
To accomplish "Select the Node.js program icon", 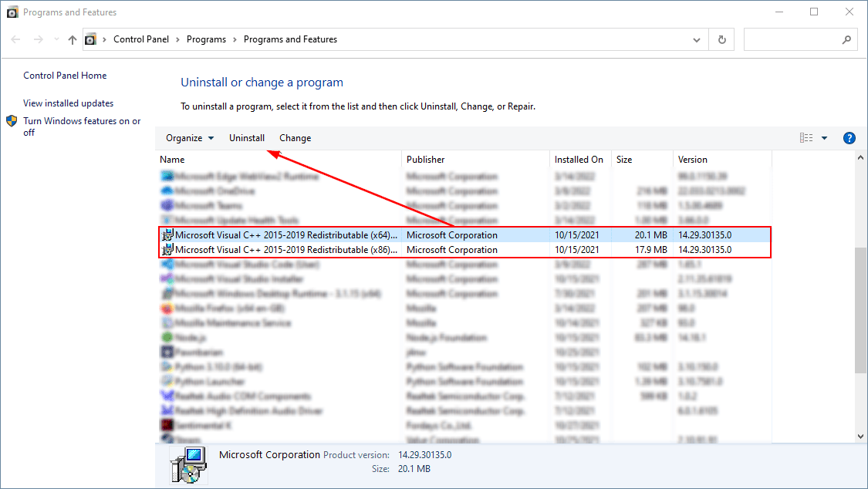I will tap(168, 337).
